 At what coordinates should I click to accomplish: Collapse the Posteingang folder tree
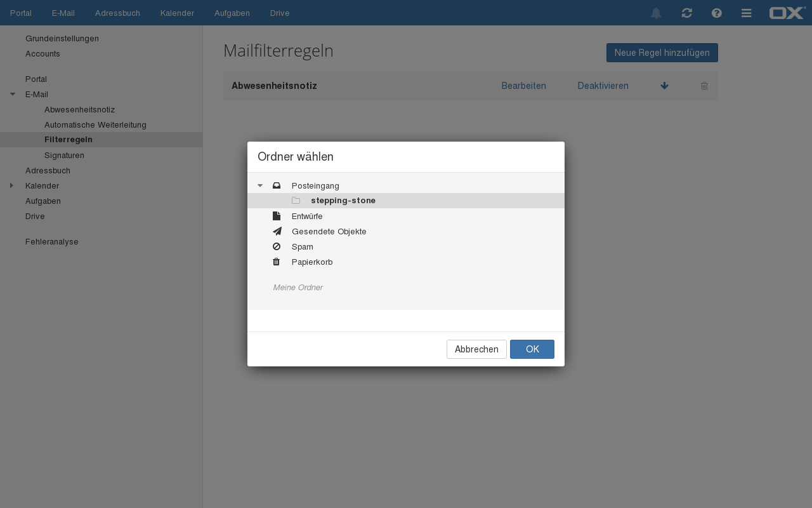[260, 185]
